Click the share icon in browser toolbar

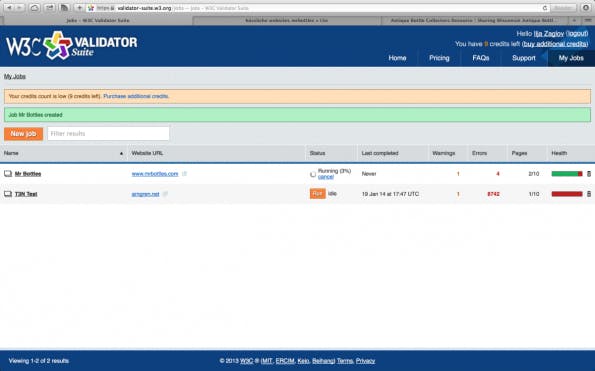click(x=49, y=8)
